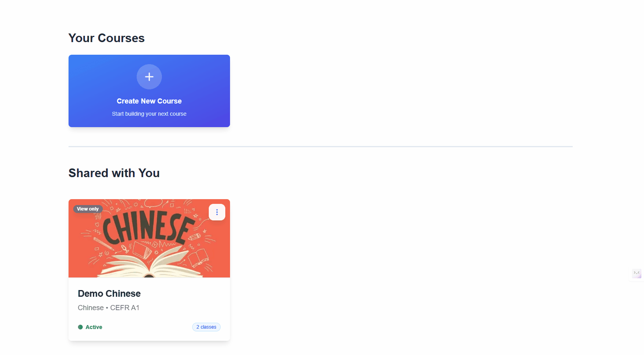The height and width of the screenshot is (355, 644).
Task: Click the 2 classes badge
Action: tap(206, 327)
